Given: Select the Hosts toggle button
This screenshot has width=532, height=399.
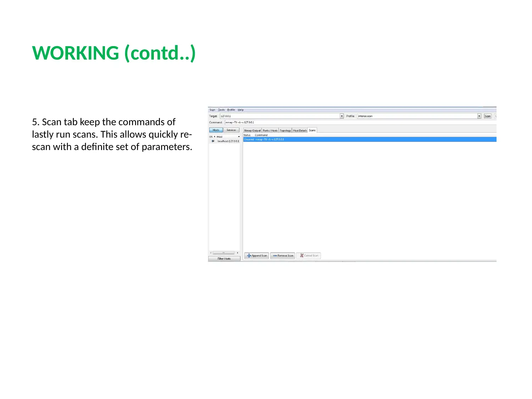Looking at the screenshot, I should (216, 130).
